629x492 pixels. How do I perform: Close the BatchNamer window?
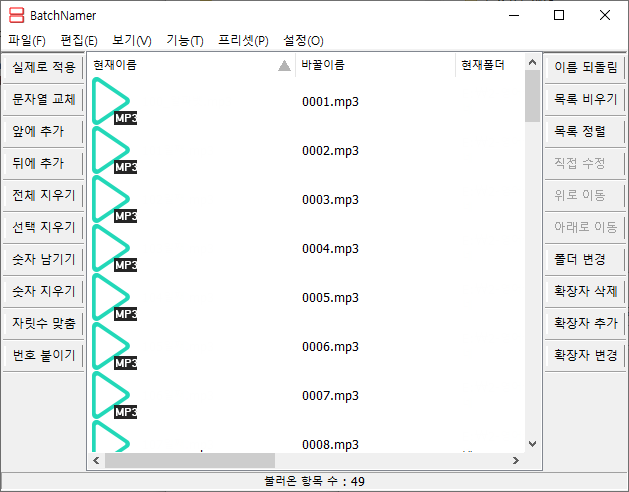click(x=605, y=15)
